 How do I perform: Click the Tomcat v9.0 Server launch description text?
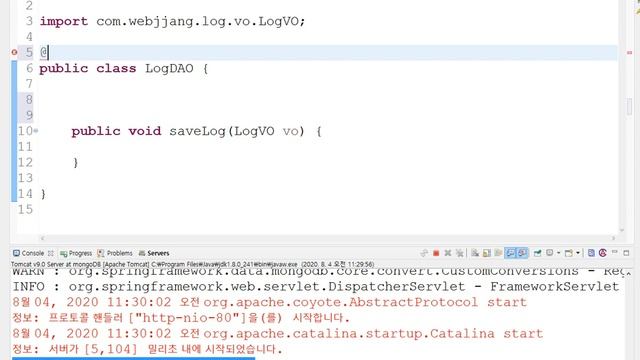point(192,264)
